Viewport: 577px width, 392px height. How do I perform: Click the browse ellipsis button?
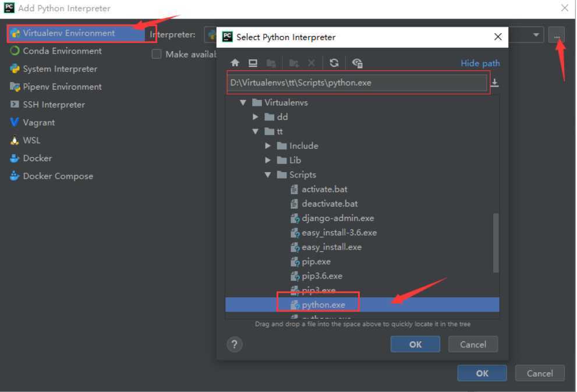pos(557,35)
